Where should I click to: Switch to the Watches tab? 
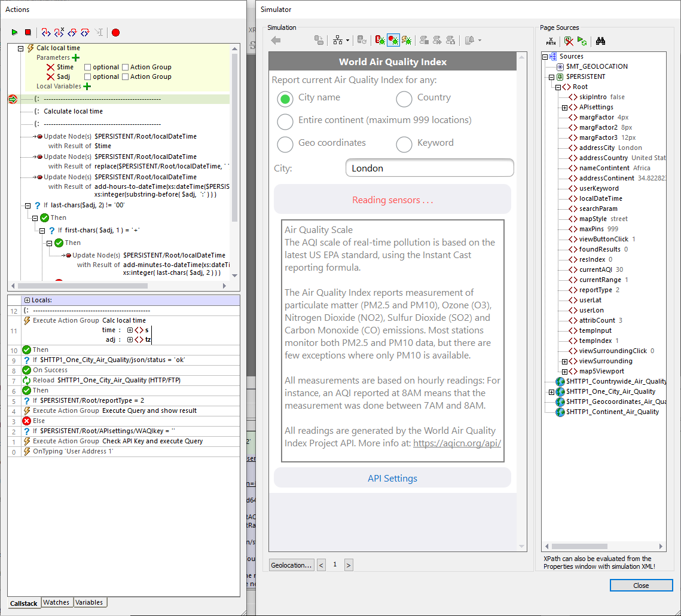[56, 603]
